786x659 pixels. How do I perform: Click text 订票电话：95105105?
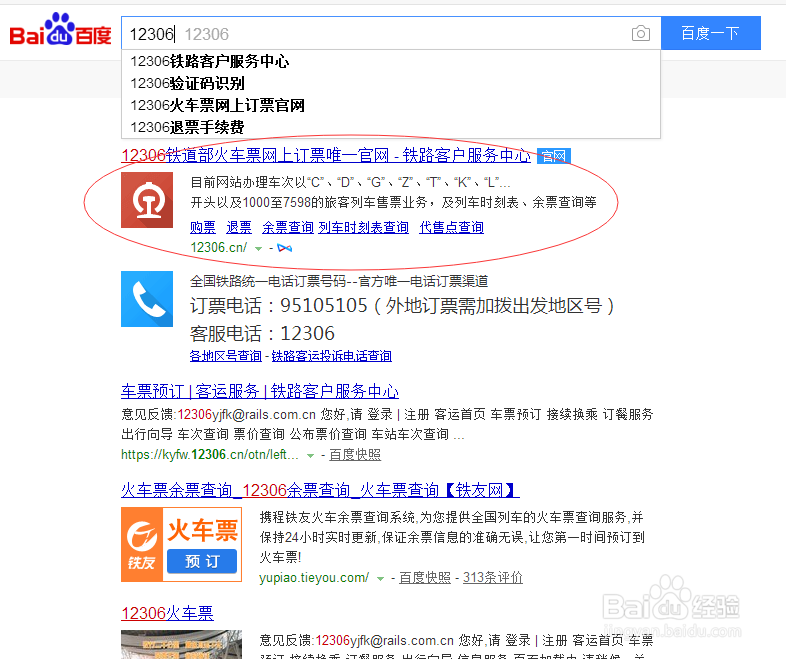point(279,306)
